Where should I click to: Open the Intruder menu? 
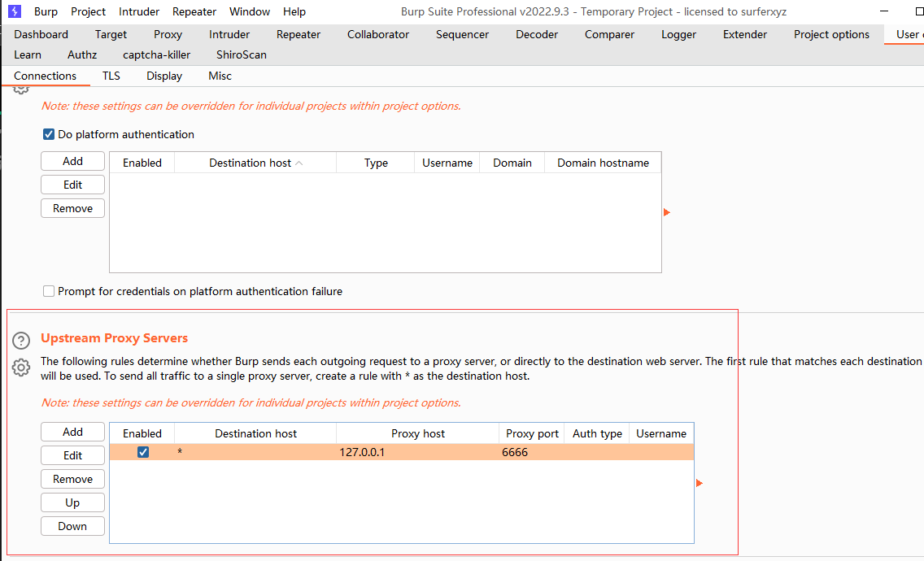[138, 11]
